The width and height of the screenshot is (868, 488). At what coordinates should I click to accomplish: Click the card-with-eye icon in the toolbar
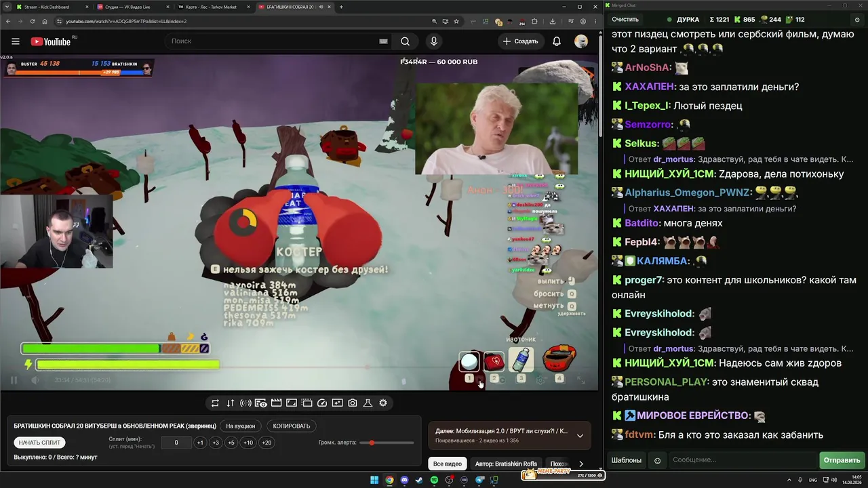(261, 403)
